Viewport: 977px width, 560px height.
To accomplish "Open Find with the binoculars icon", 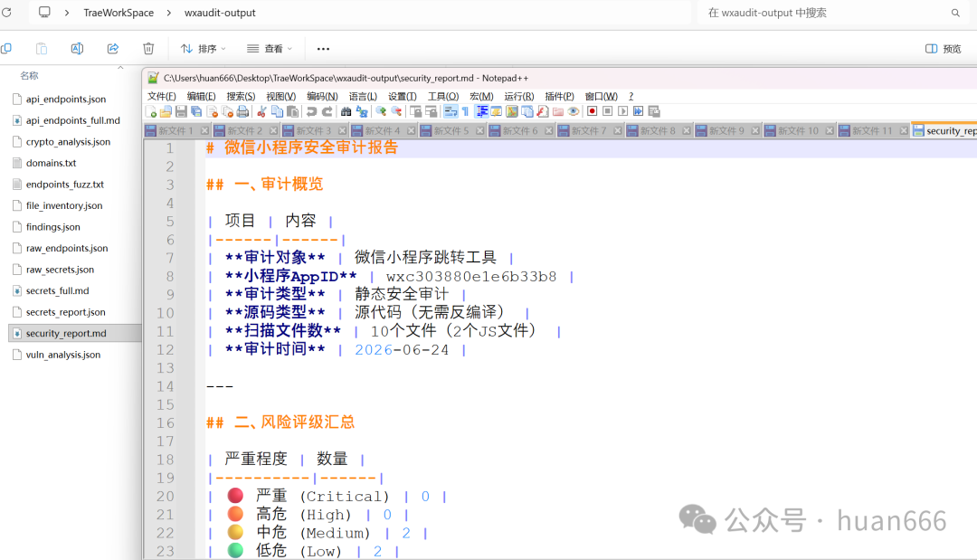I will click(346, 111).
